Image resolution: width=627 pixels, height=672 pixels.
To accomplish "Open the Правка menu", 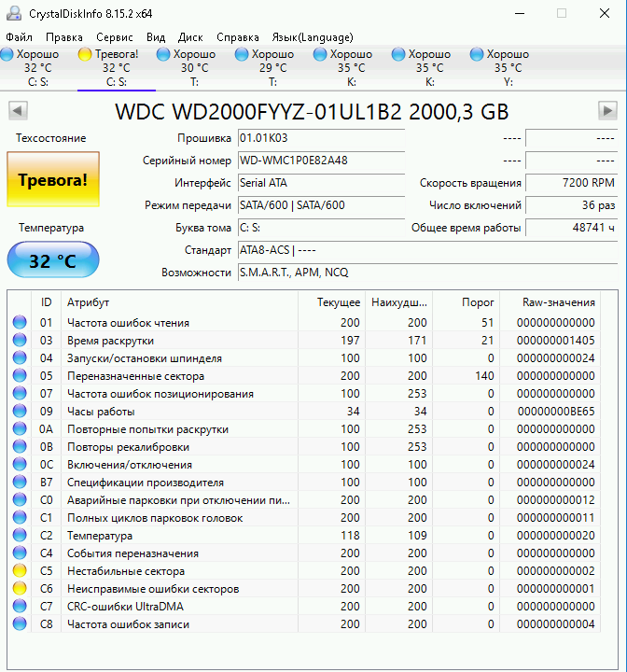I will click(64, 37).
